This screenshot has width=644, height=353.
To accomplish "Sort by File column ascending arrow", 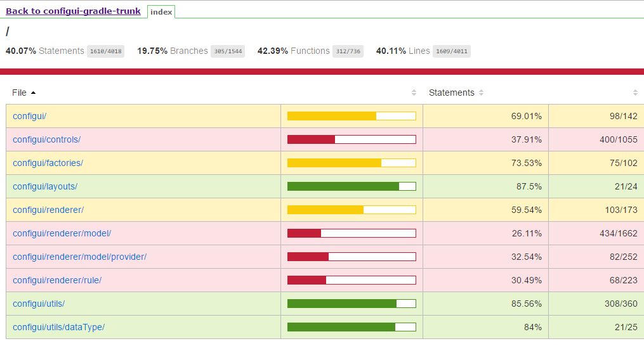I will [x=33, y=93].
